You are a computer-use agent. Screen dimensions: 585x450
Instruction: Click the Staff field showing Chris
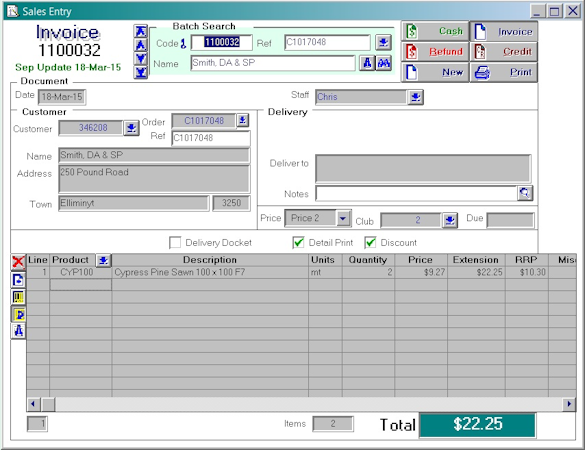(x=361, y=97)
